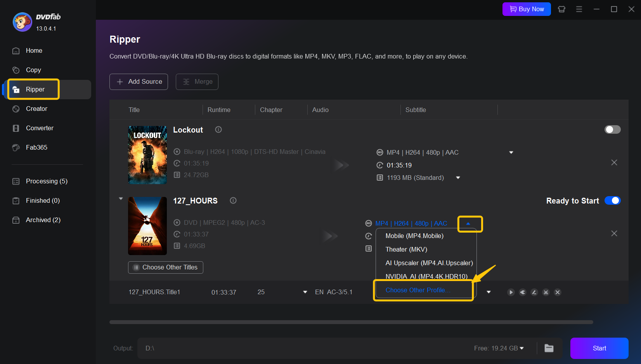Select Theater (MKV) profile

(406, 249)
